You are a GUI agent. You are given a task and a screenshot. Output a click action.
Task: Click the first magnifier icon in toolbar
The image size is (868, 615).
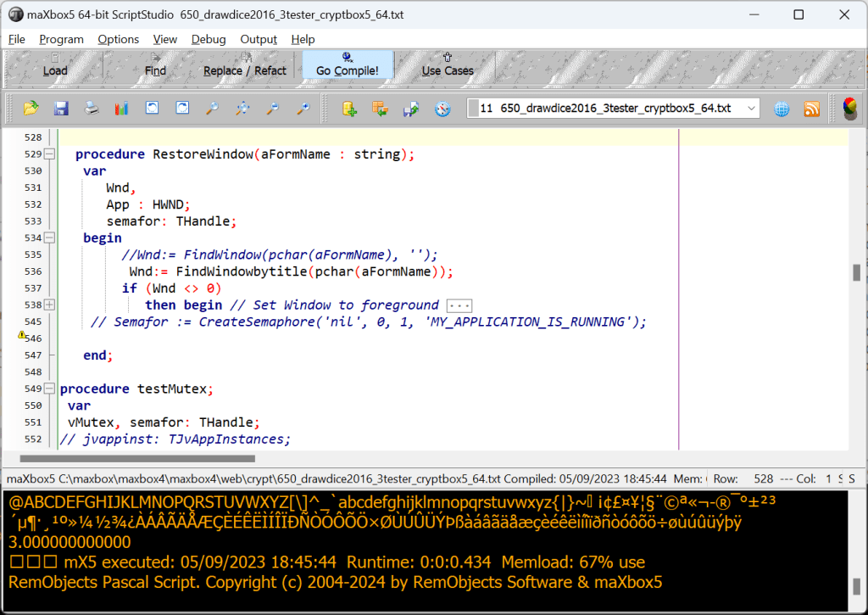pyautogui.click(x=213, y=109)
